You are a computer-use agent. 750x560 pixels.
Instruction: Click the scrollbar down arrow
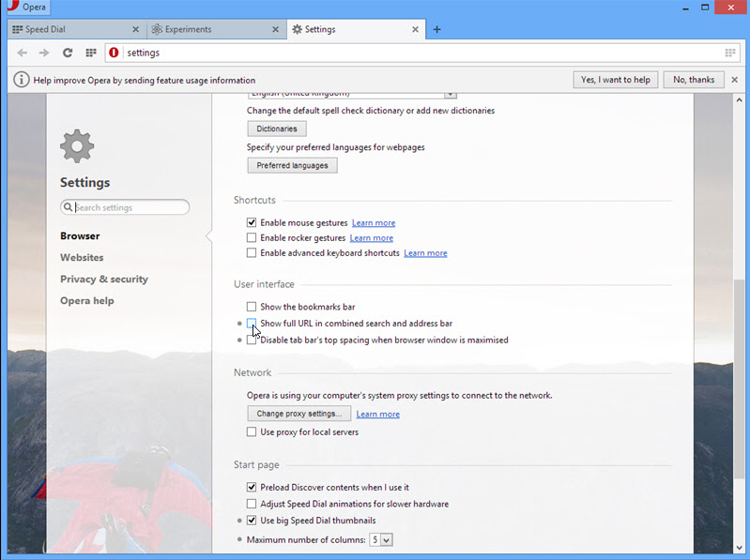[740, 548]
